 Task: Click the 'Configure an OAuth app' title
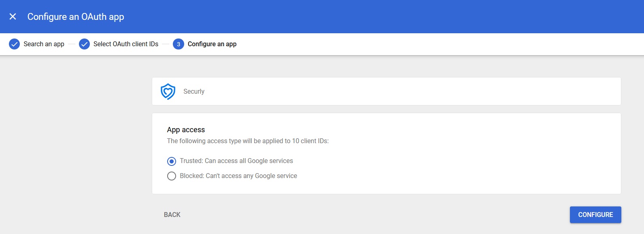click(76, 17)
